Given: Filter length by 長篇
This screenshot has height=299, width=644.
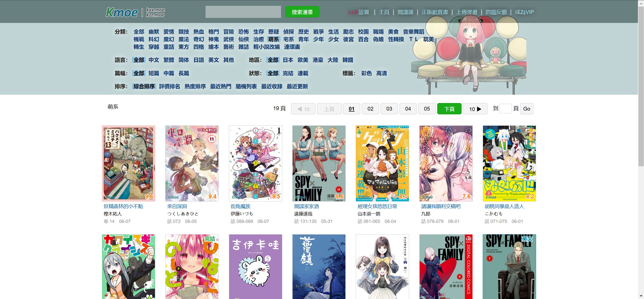Looking at the screenshot, I should (184, 73).
